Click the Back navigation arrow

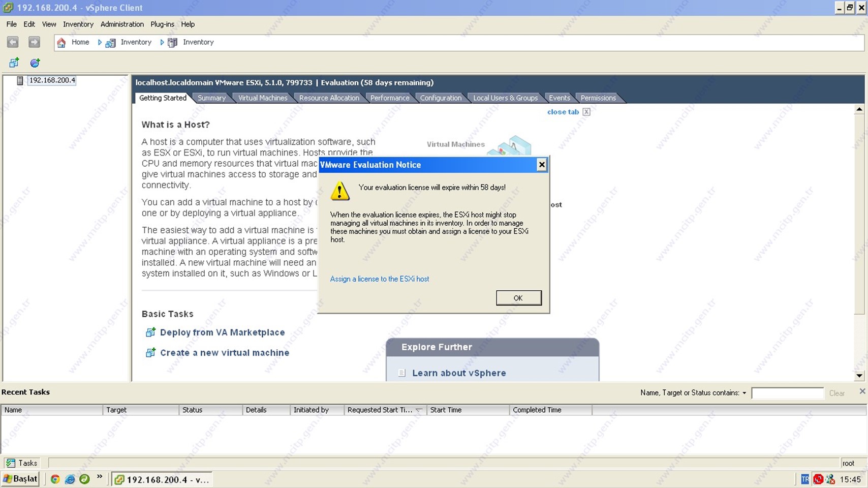tap(13, 42)
